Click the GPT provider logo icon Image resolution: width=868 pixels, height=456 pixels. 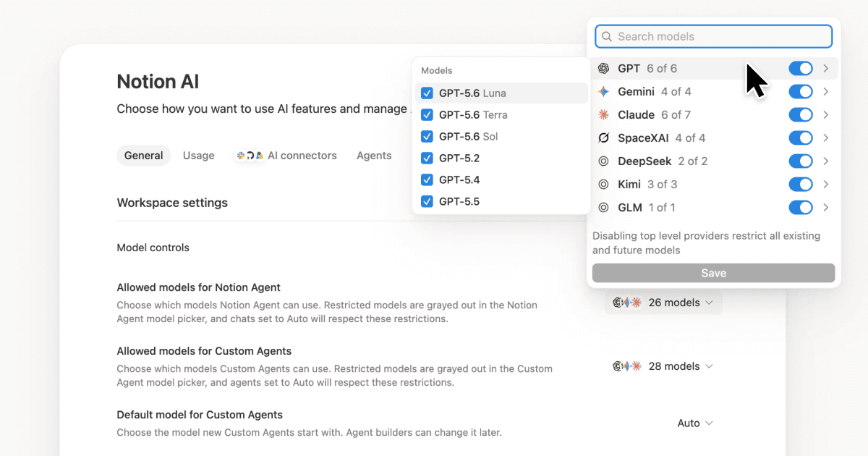click(603, 69)
